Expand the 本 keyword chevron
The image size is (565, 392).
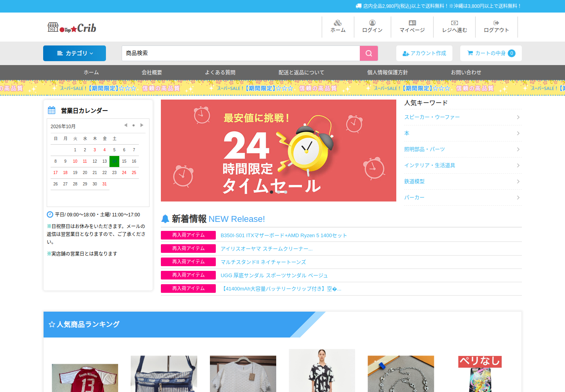pos(518,133)
